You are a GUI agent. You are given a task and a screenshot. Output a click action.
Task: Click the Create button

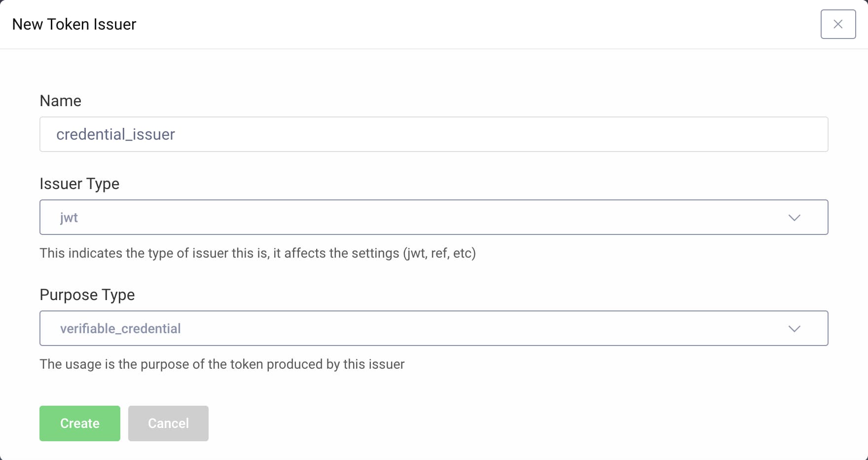79,423
